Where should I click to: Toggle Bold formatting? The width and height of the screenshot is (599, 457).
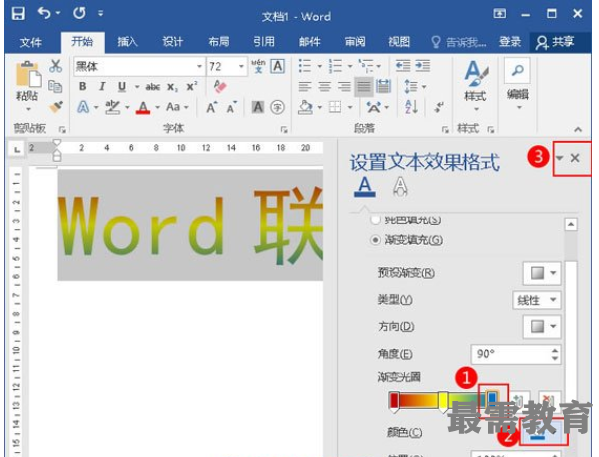pos(83,87)
